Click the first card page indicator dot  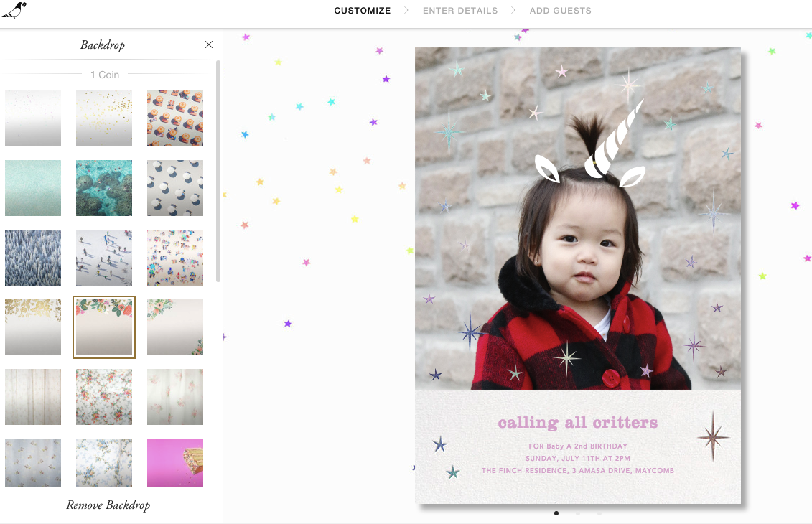pos(556,514)
